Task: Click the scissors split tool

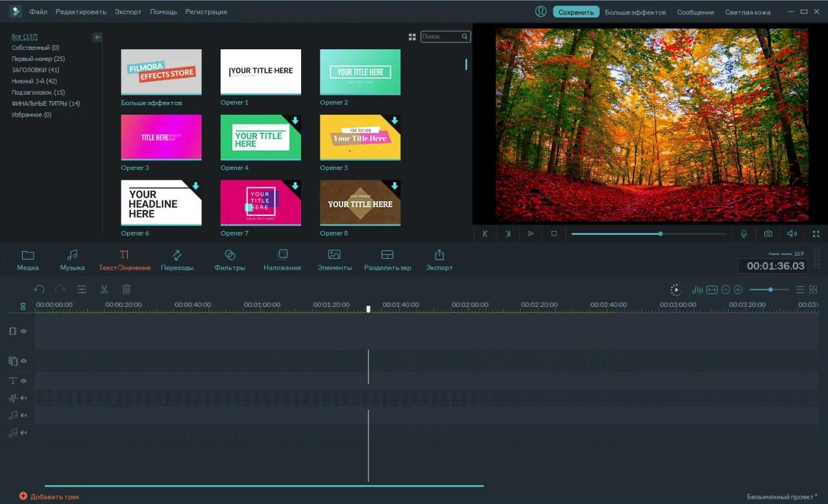Action: pyautogui.click(x=104, y=290)
